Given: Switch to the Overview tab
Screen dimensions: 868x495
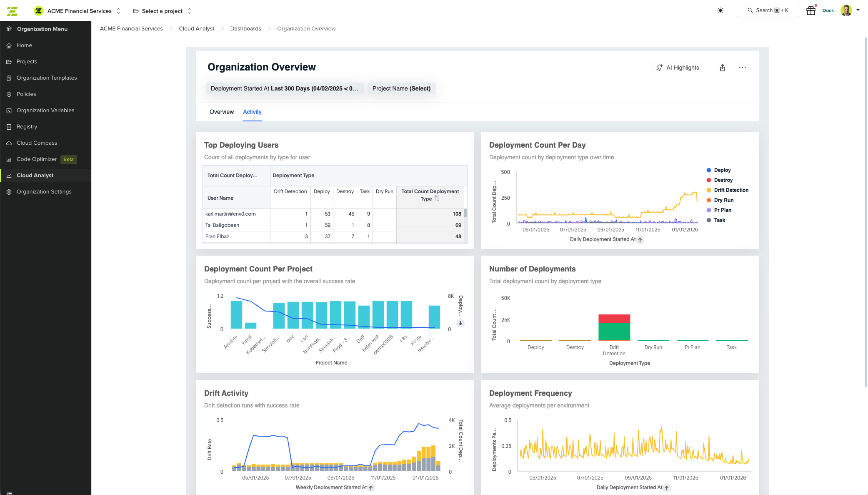Looking at the screenshot, I should 221,112.
